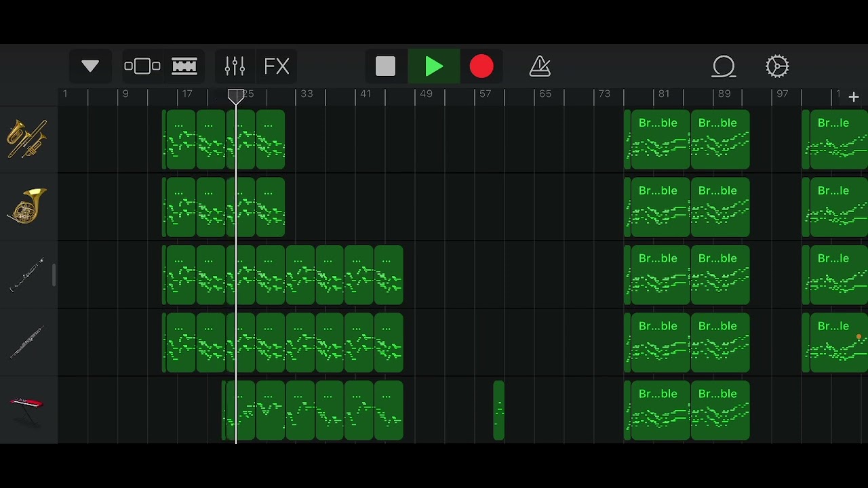The height and width of the screenshot is (488, 868).
Task: Select French horn region ending near bar 33
Action: (x=271, y=207)
